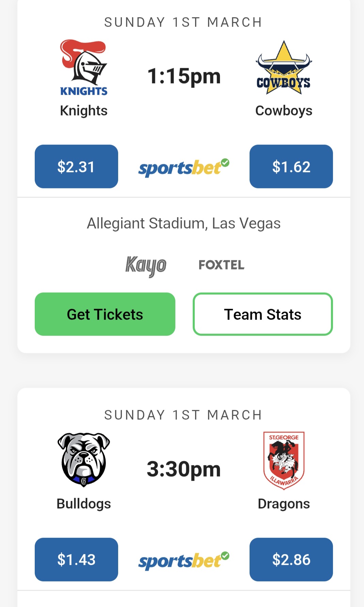Tap Allegiant Stadium, Las Vegas venue text

point(184,223)
